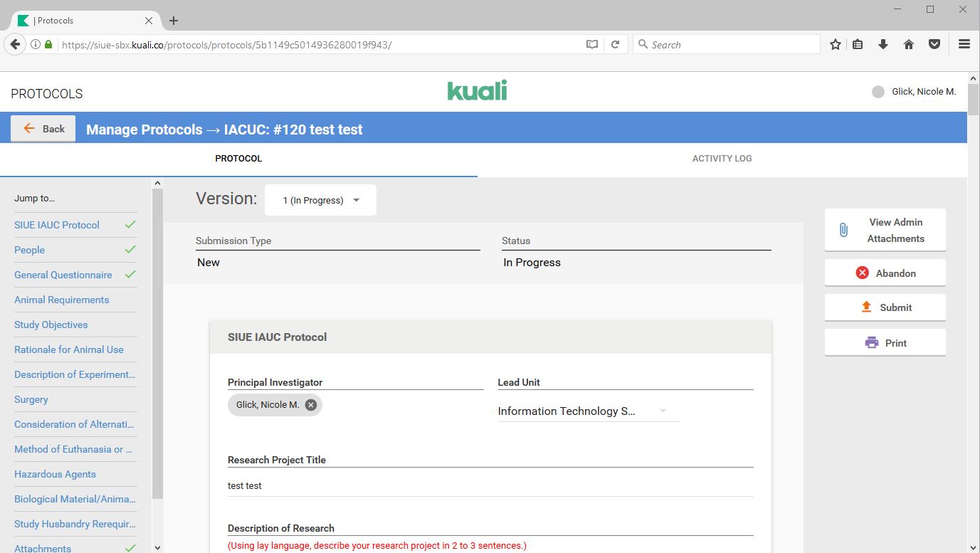
Task: Click the Back button
Action: [43, 129]
